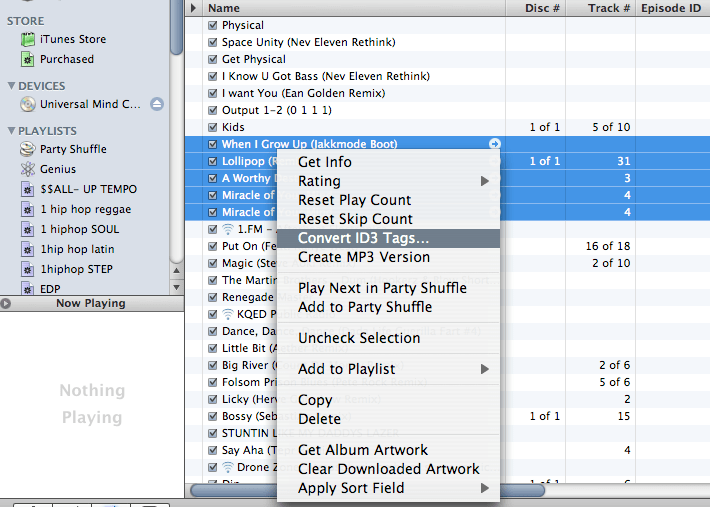Click the triangle header left of Name column
The width and height of the screenshot is (710, 507).
tap(194, 8)
